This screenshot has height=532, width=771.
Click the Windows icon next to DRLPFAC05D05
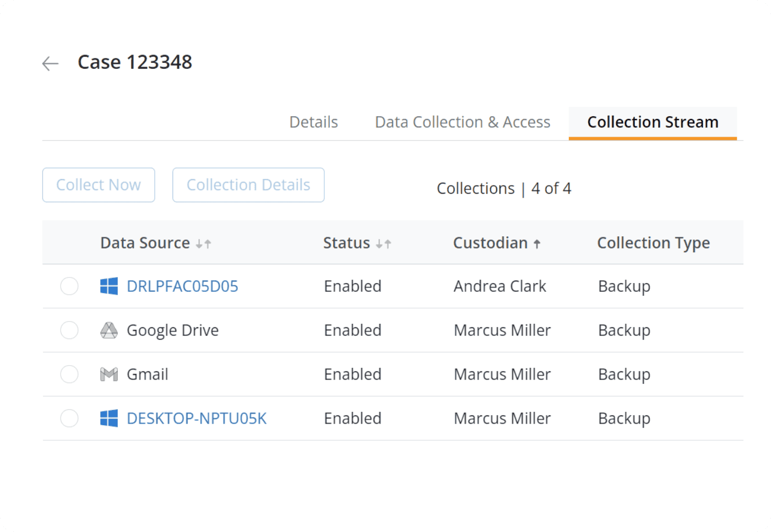tap(109, 286)
